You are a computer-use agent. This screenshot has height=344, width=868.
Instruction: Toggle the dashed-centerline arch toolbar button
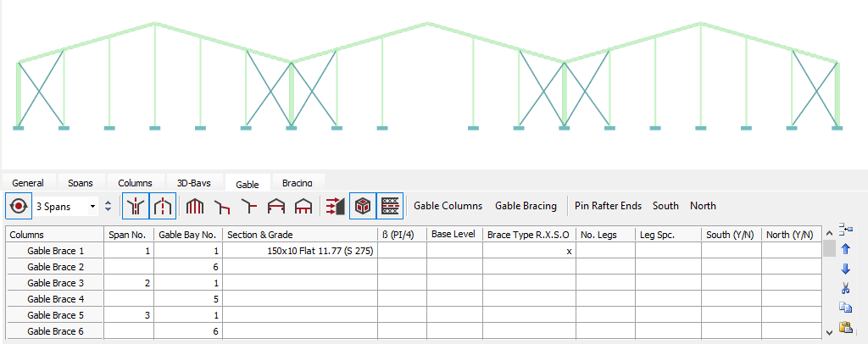[163, 206]
